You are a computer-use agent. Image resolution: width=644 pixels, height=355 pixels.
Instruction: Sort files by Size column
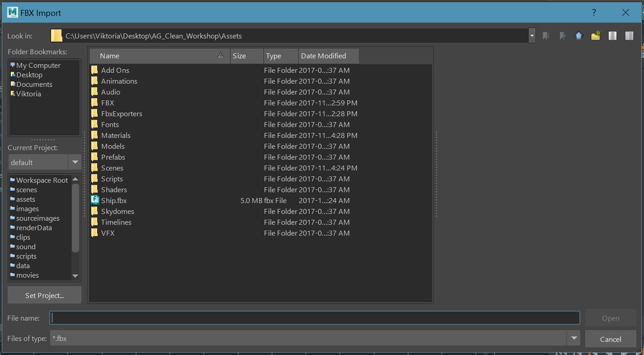tap(239, 56)
